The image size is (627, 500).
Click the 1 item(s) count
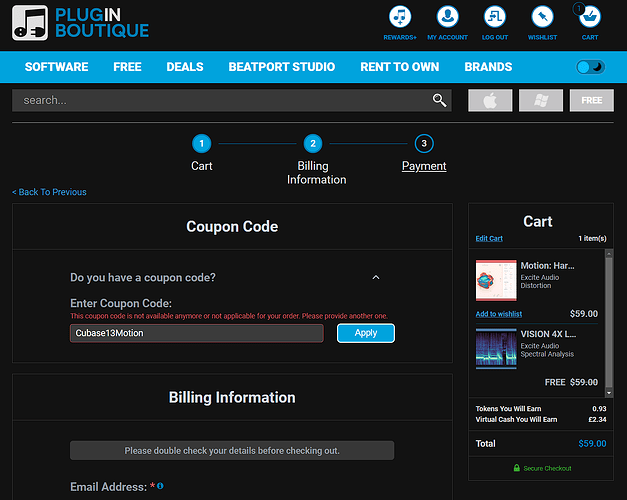[592, 238]
